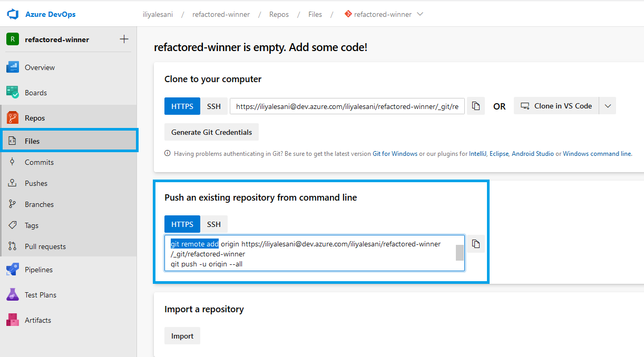Click the Files icon in sidebar

pyautogui.click(x=13, y=141)
